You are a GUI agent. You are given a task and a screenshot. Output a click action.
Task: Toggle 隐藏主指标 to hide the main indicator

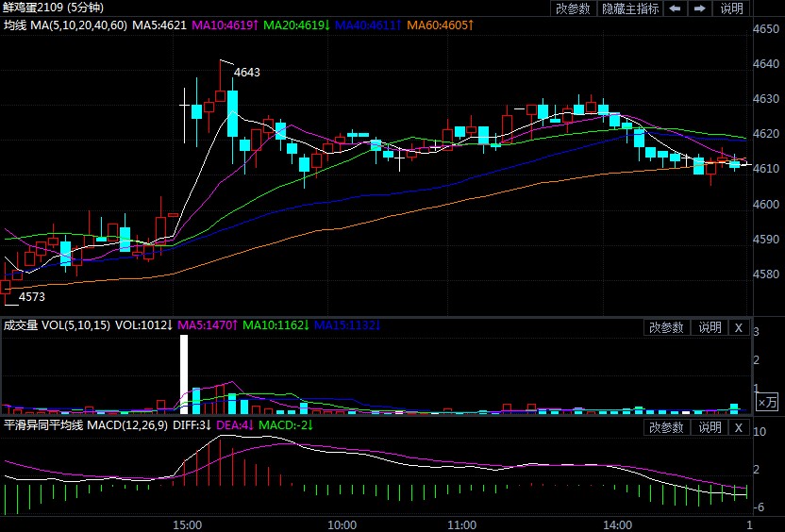click(629, 8)
